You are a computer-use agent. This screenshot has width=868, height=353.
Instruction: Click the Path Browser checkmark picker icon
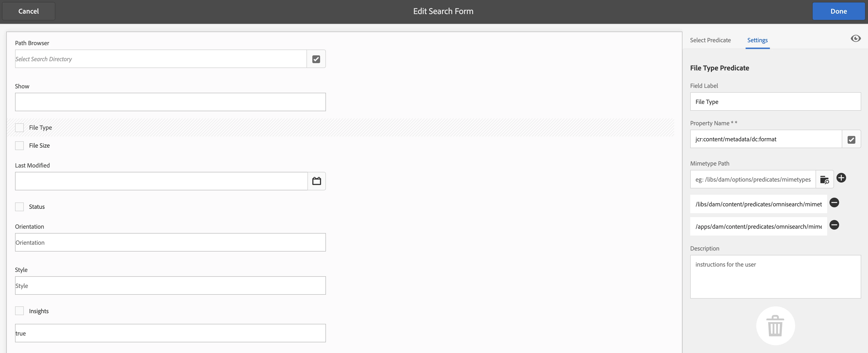pos(316,59)
